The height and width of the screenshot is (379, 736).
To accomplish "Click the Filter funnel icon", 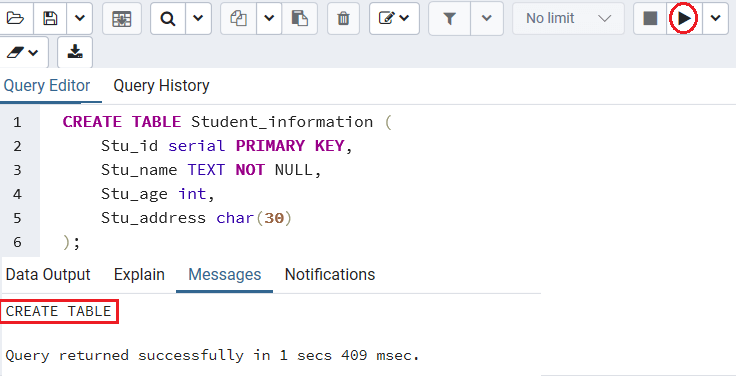I will (x=449, y=18).
